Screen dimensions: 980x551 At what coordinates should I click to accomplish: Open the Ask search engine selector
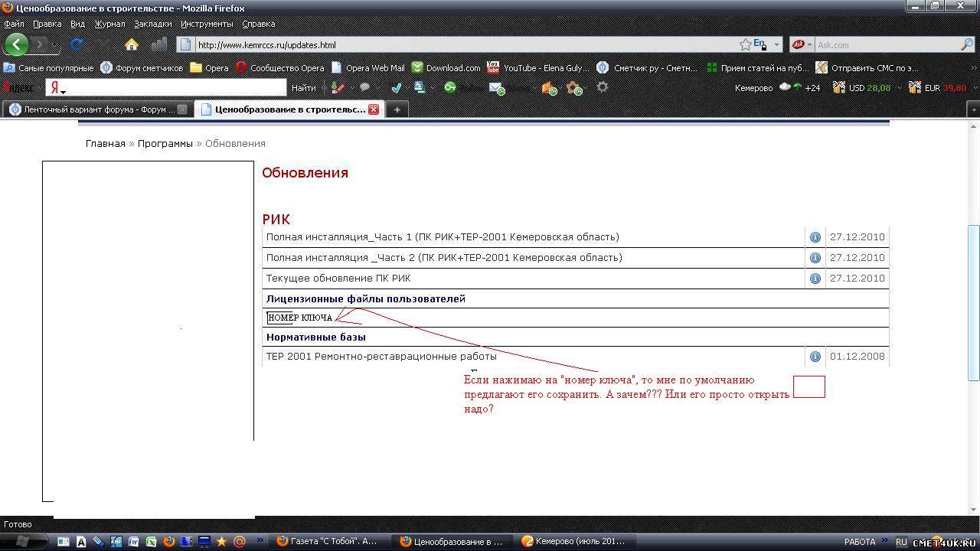pyautogui.click(x=801, y=44)
